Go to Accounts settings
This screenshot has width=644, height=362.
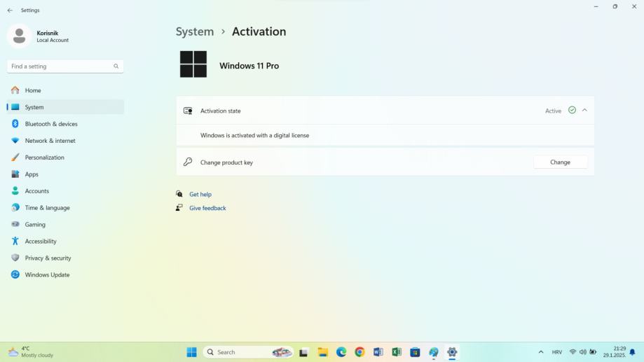tap(65, 191)
